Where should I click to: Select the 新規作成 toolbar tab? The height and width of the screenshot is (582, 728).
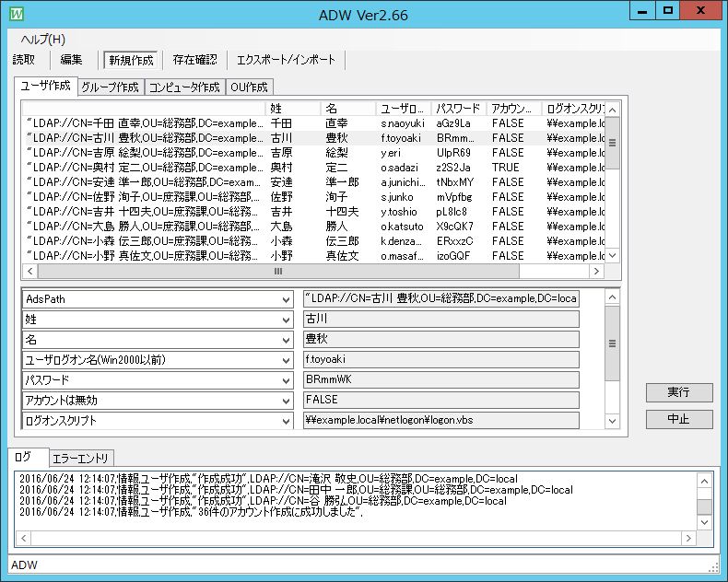(x=131, y=60)
